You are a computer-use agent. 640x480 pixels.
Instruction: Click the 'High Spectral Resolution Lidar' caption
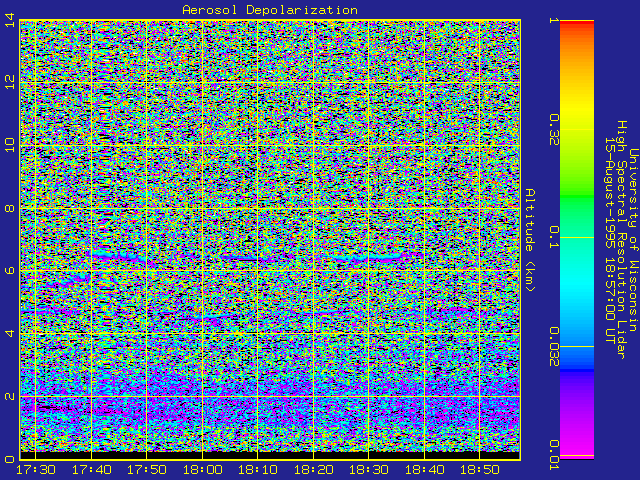621,240
